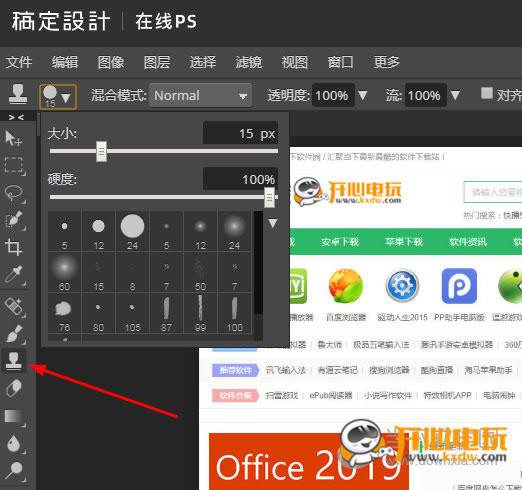Click the 大小 size slider handle
The width and height of the screenshot is (522, 490).
pos(101,151)
